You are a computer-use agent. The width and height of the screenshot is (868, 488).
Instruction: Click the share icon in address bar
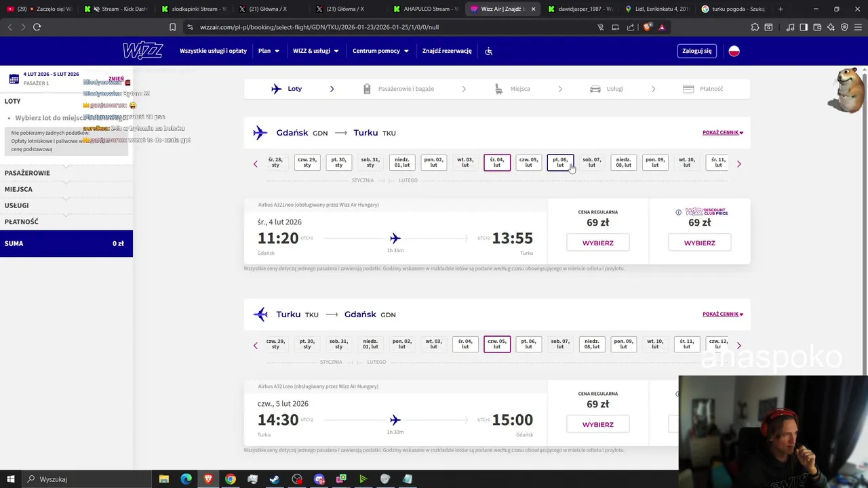coord(631,27)
